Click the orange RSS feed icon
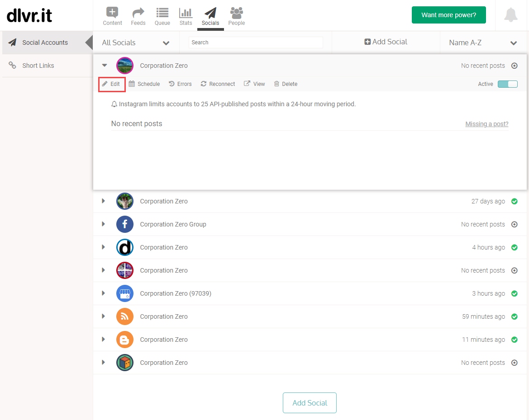 pos(125,316)
